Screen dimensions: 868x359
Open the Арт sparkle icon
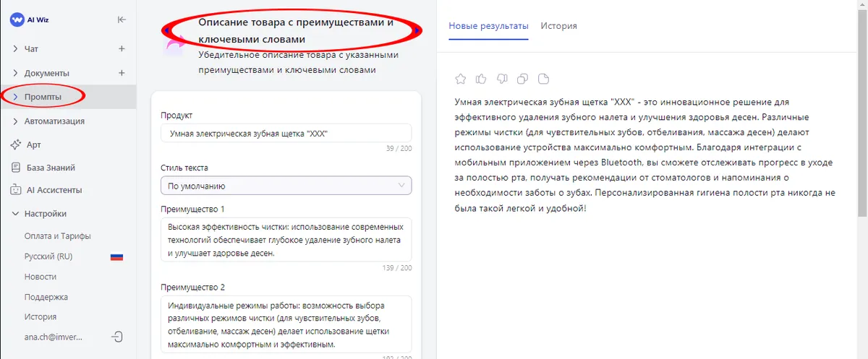[15, 144]
